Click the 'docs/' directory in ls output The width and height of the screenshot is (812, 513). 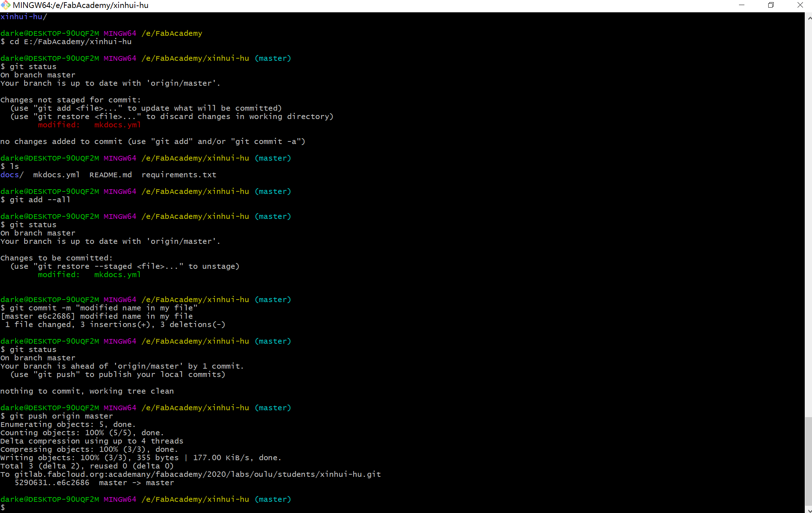(x=12, y=175)
